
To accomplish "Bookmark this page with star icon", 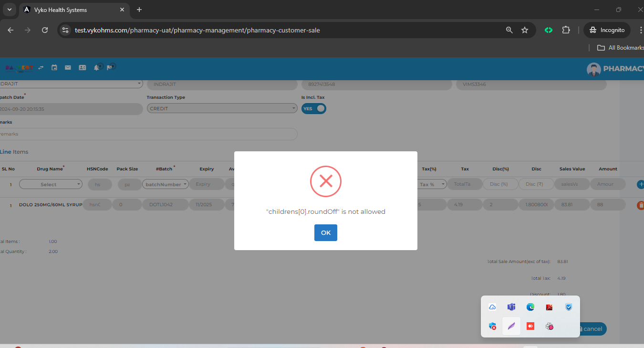I will [x=525, y=30].
